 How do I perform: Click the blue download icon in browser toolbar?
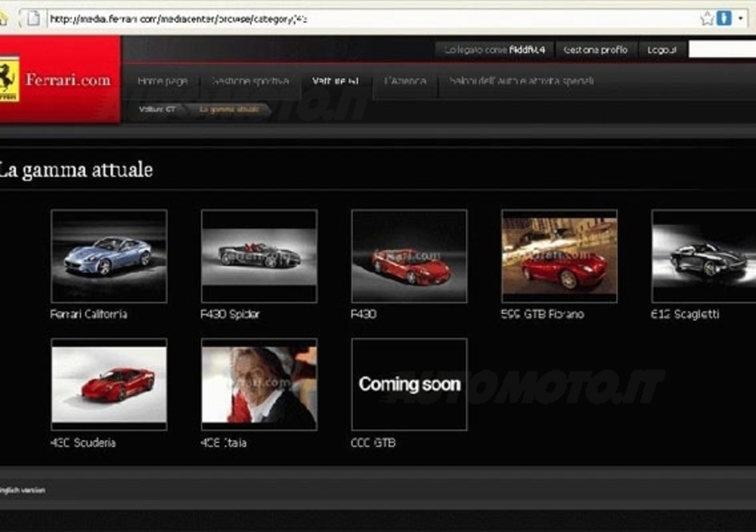tap(723, 18)
